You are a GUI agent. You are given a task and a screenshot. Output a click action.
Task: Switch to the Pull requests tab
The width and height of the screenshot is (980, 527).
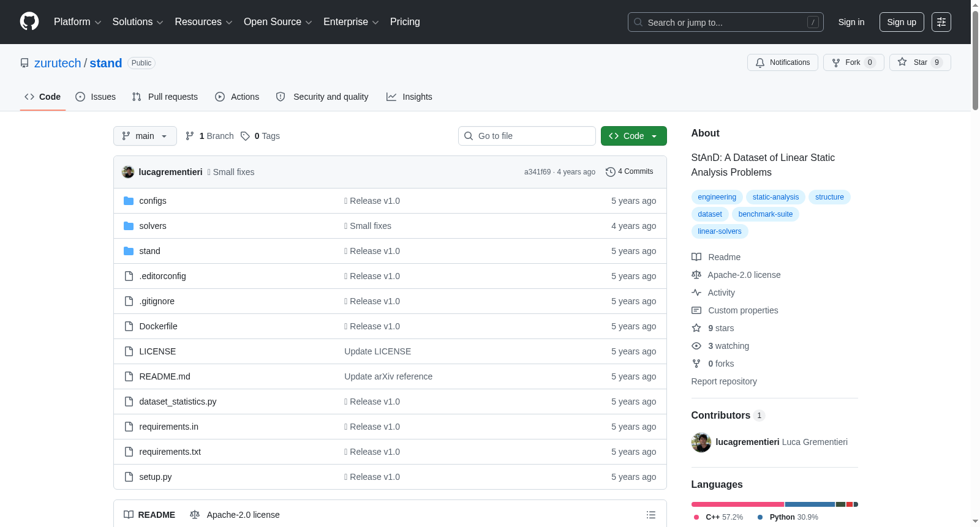[165, 97]
